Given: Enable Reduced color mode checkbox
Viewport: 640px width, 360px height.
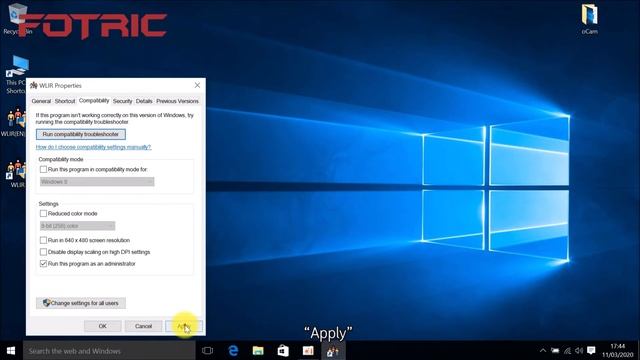Looking at the screenshot, I should (43, 213).
